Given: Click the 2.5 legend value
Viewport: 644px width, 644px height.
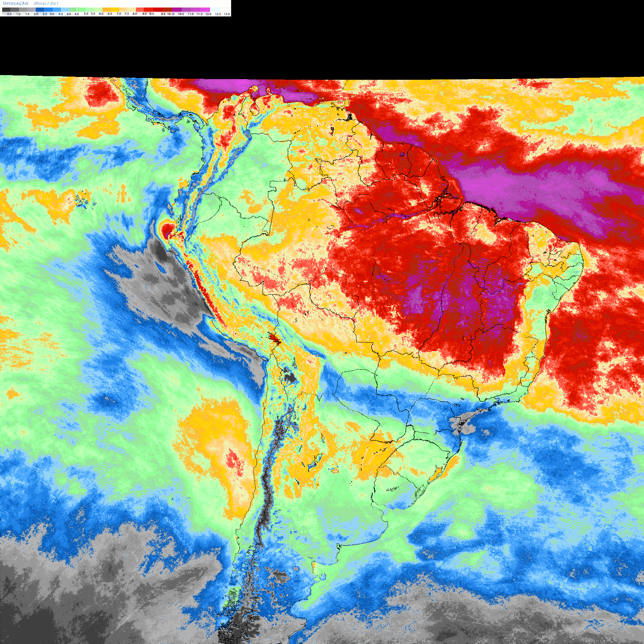Looking at the screenshot, I should click(45, 14).
